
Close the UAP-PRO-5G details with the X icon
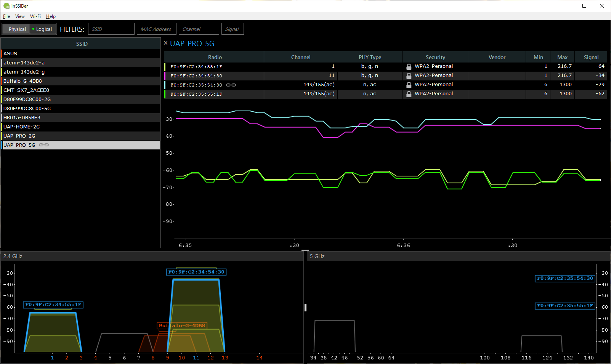point(166,43)
